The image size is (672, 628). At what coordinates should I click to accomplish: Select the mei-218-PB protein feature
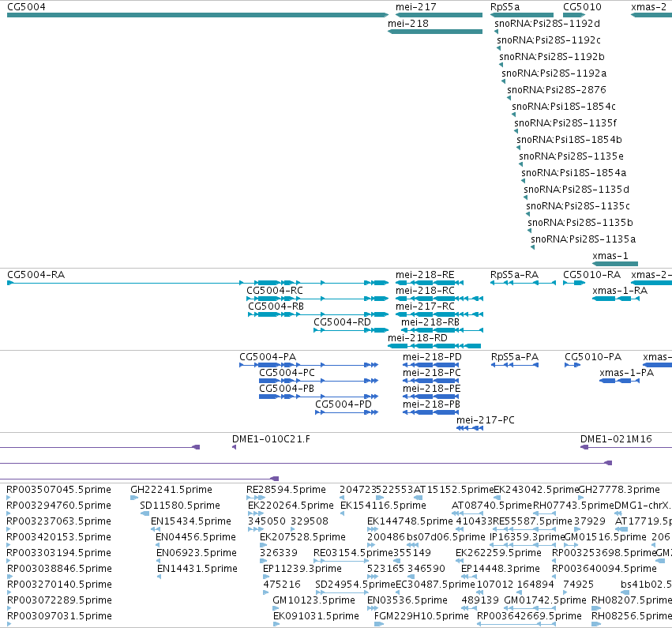[x=430, y=412]
